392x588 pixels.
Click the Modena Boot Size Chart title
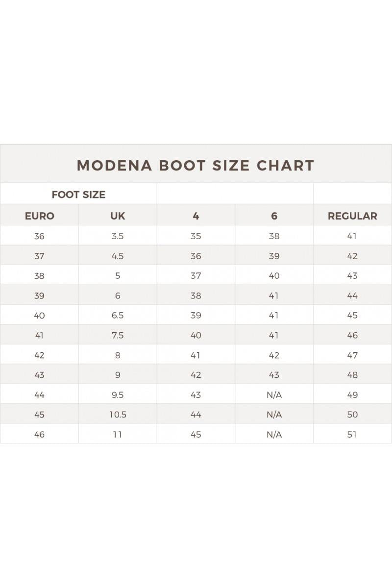(x=196, y=165)
